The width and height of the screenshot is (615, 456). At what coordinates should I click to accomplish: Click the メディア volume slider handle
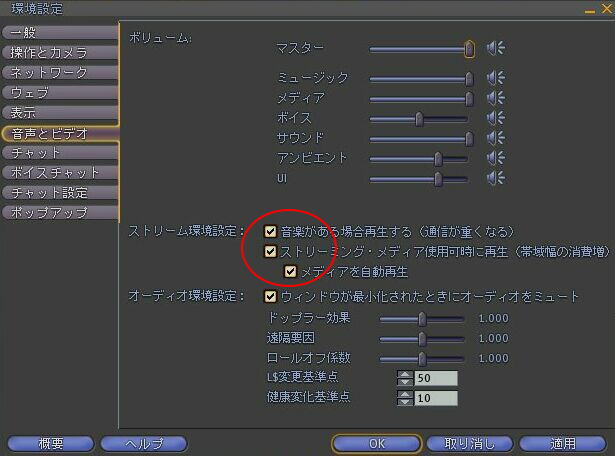coord(469,99)
